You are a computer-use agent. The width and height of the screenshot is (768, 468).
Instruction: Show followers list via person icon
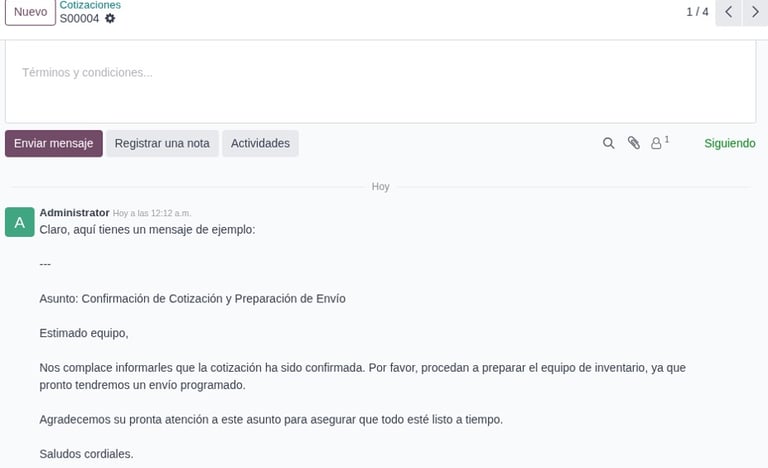pyautogui.click(x=659, y=143)
